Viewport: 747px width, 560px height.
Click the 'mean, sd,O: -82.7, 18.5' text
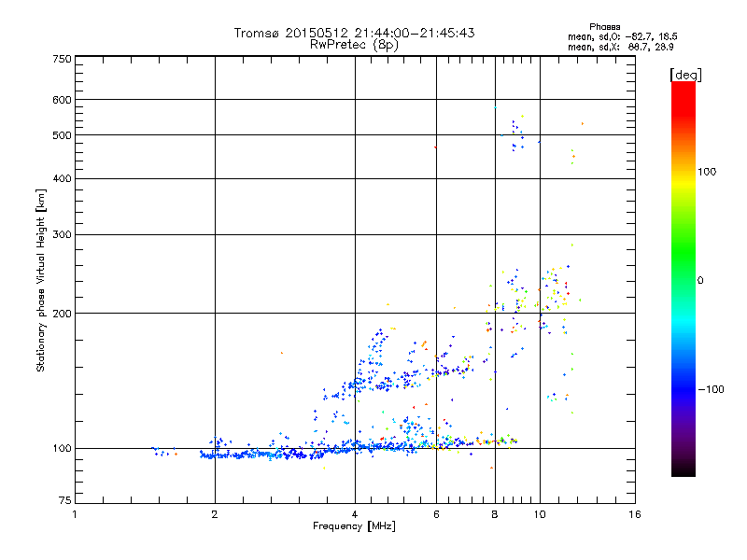click(x=622, y=36)
